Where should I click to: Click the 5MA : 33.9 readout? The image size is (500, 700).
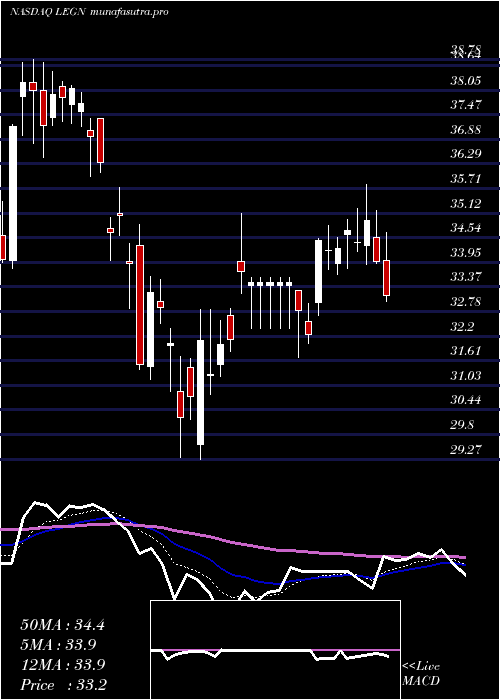click(59, 645)
